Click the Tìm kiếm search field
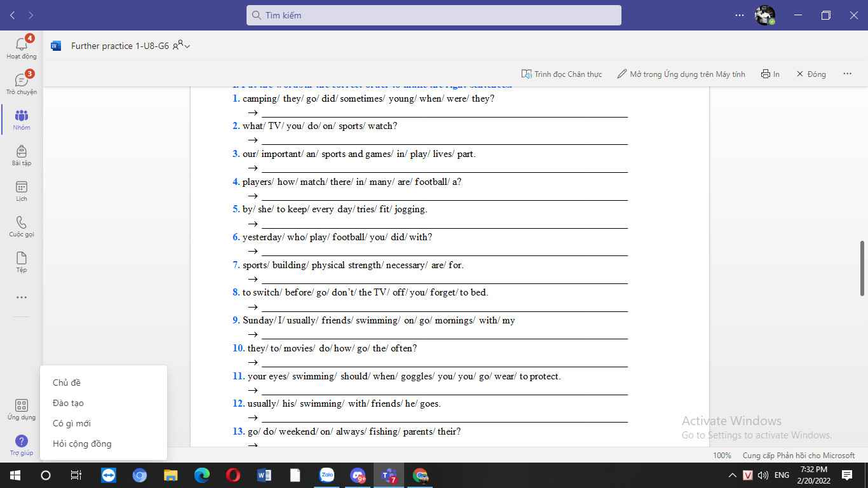The height and width of the screenshot is (488, 868). coord(434,15)
